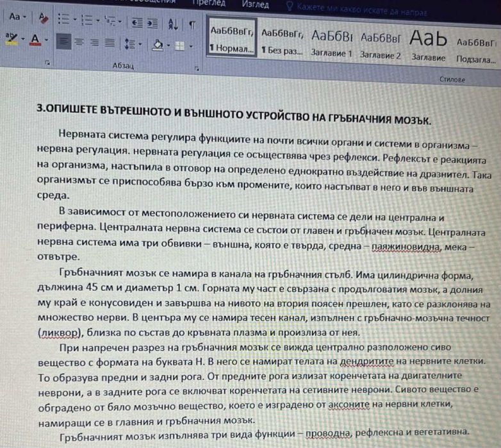Apply the red font color

[35, 40]
